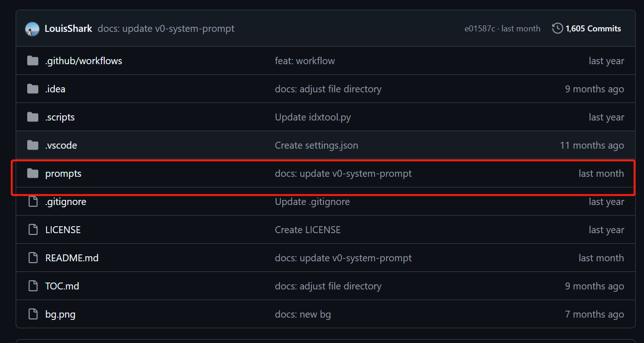Open the .idea folder

coord(55,89)
